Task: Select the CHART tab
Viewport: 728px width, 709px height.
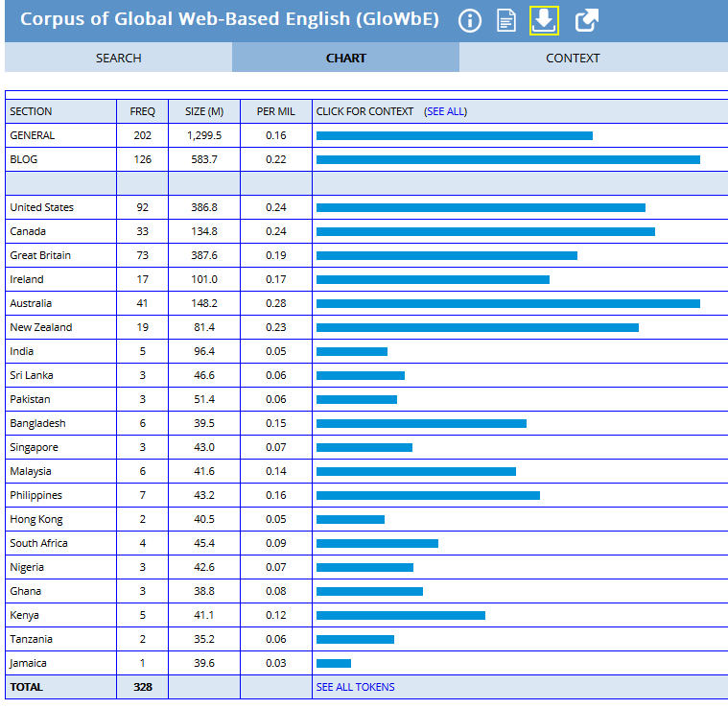Action: coord(345,58)
